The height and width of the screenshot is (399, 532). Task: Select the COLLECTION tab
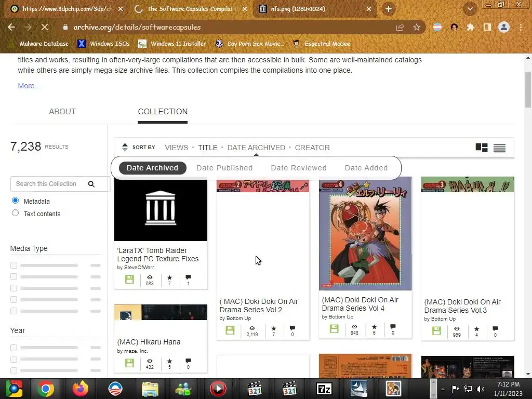coord(163,112)
